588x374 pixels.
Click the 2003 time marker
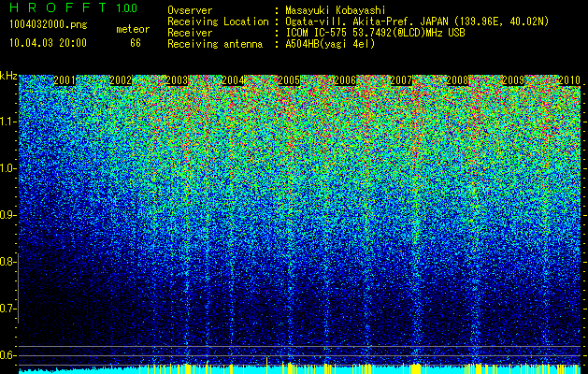177,80
